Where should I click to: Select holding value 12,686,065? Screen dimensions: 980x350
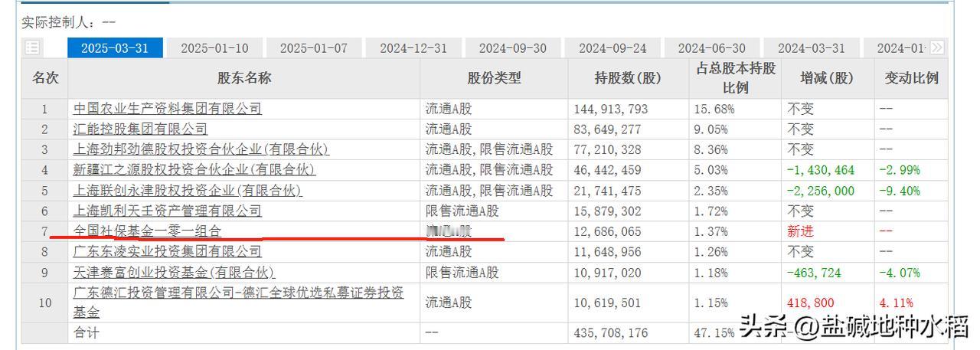pyautogui.click(x=607, y=231)
